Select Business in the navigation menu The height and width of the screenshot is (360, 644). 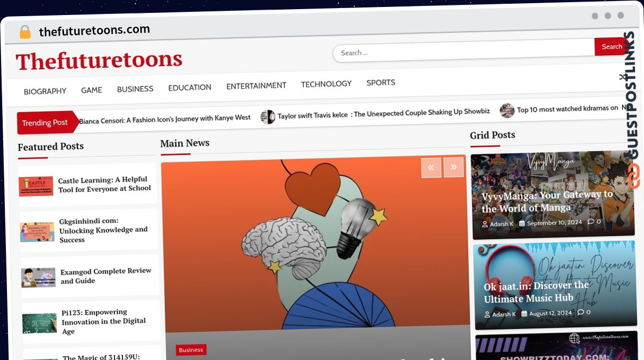(135, 89)
